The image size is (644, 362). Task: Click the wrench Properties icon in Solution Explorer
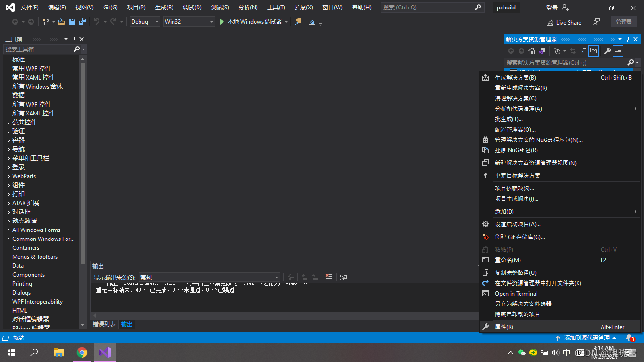(607, 50)
